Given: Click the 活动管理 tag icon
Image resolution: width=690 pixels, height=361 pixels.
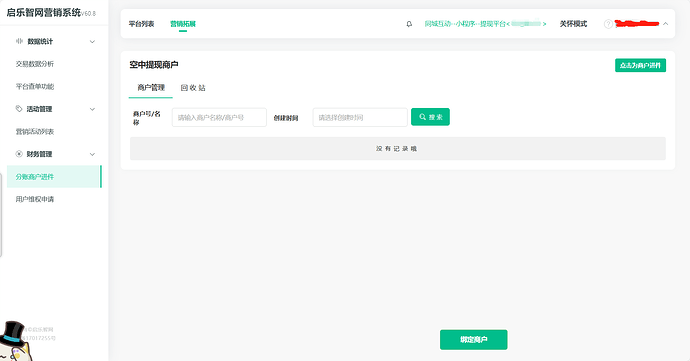Looking at the screenshot, I should [x=19, y=109].
